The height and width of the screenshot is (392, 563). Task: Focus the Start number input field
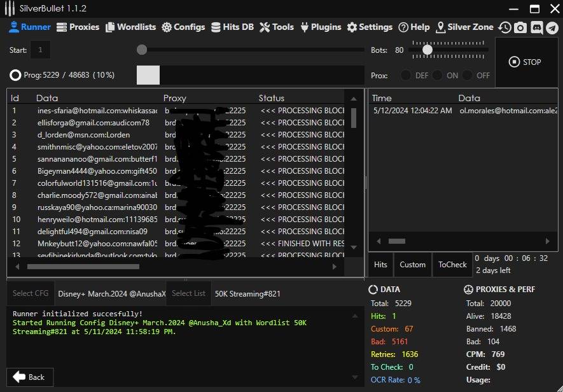point(40,50)
